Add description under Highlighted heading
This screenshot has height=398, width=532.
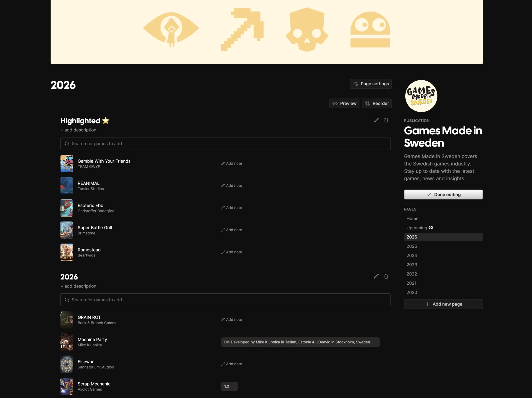[x=78, y=130]
